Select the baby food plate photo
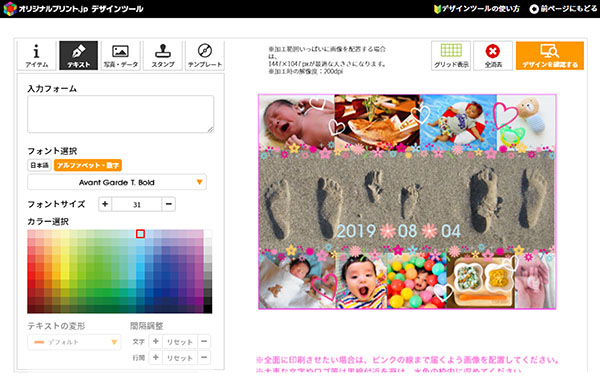 tap(480, 282)
